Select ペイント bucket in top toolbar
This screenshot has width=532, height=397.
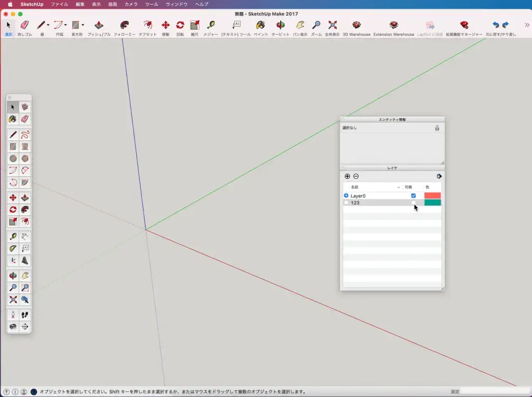click(x=261, y=28)
